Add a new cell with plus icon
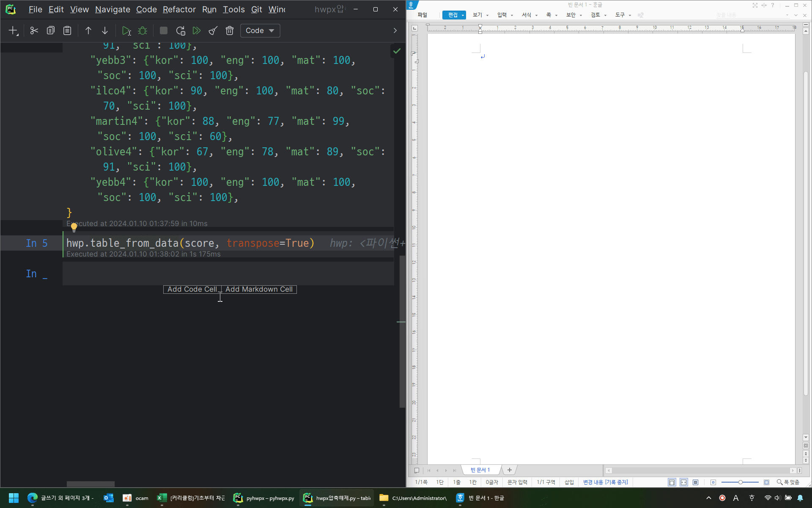This screenshot has width=812, height=508. [13, 30]
